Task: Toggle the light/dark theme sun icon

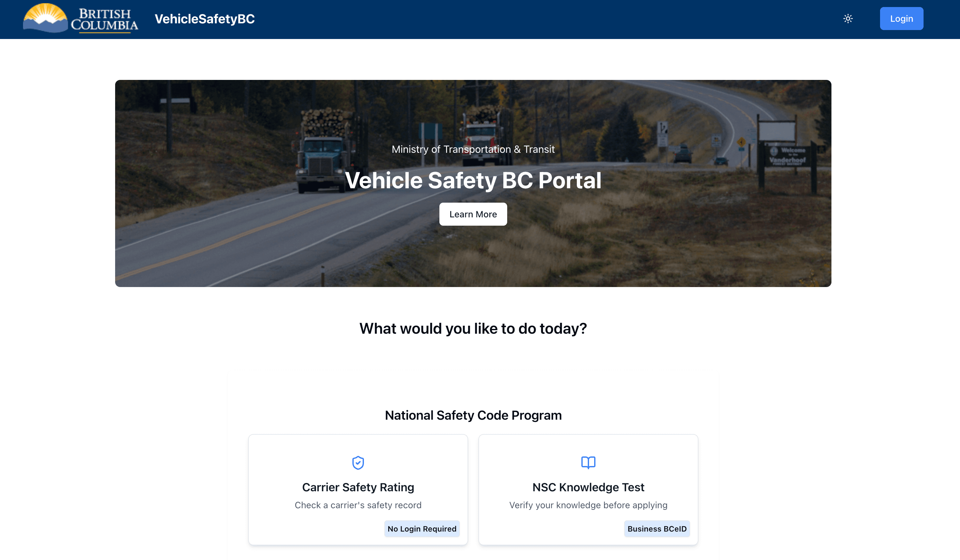Action: (x=848, y=19)
